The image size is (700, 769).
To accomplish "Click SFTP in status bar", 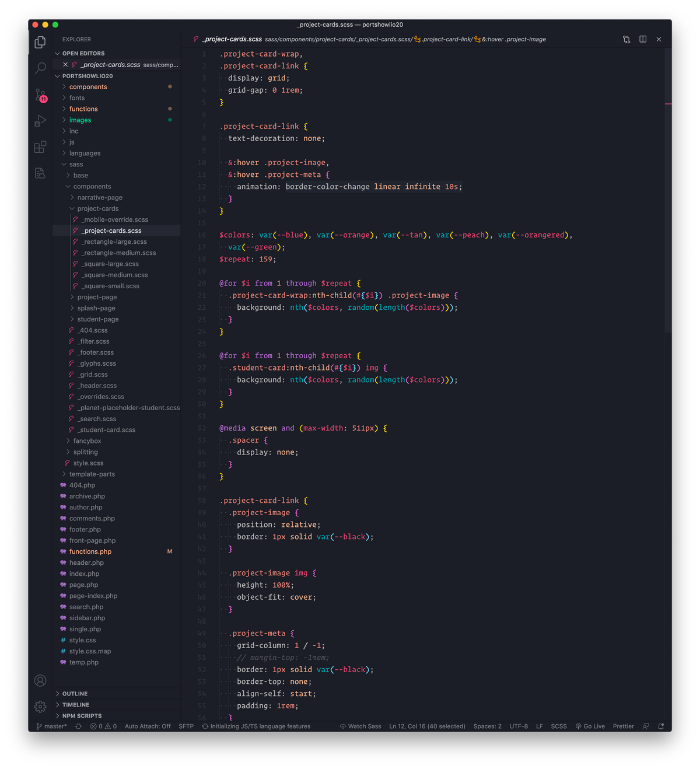I will [186, 726].
